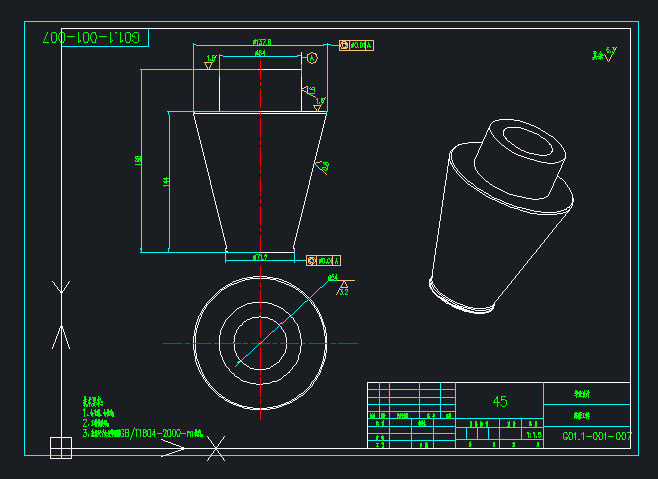Select the outermost circle in the plan view
Screen dimensions: 658x479
[x=260, y=343]
